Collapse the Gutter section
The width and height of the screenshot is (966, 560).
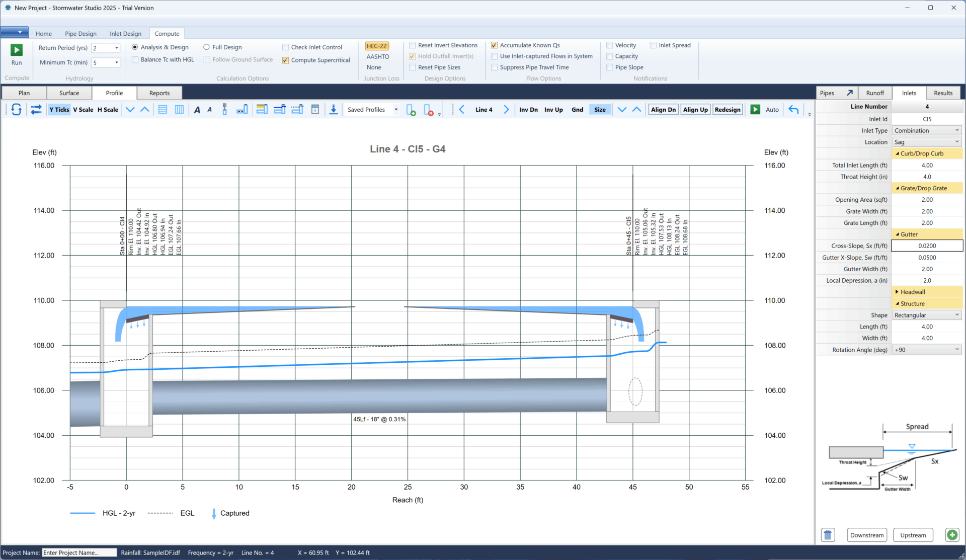(x=897, y=234)
